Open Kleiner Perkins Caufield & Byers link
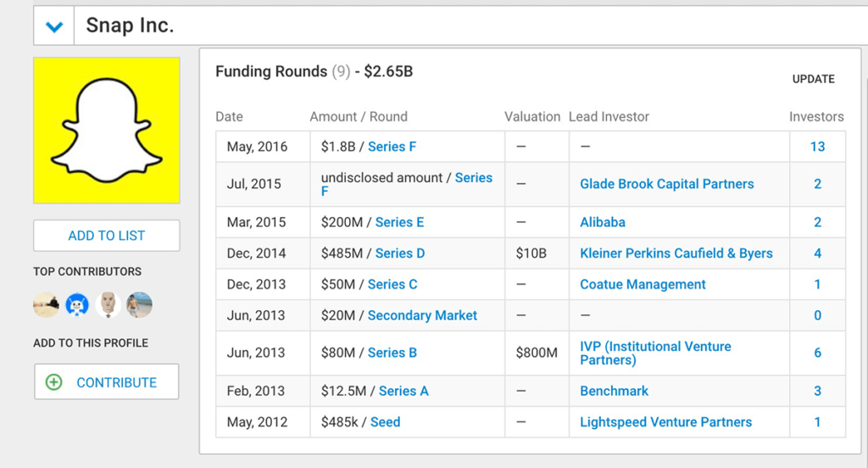The width and height of the screenshot is (868, 468). coord(676,253)
